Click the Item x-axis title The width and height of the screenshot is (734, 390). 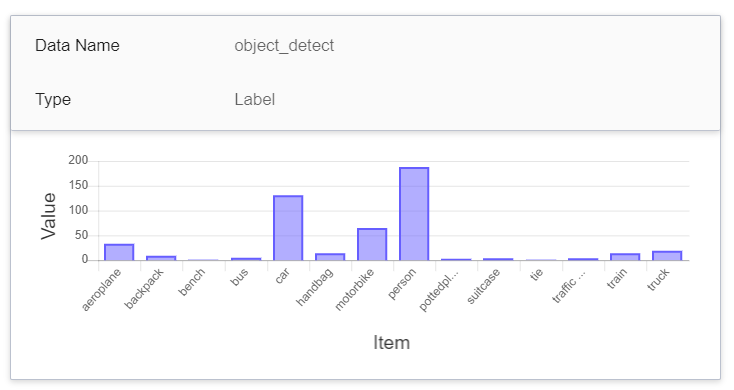[x=391, y=343]
